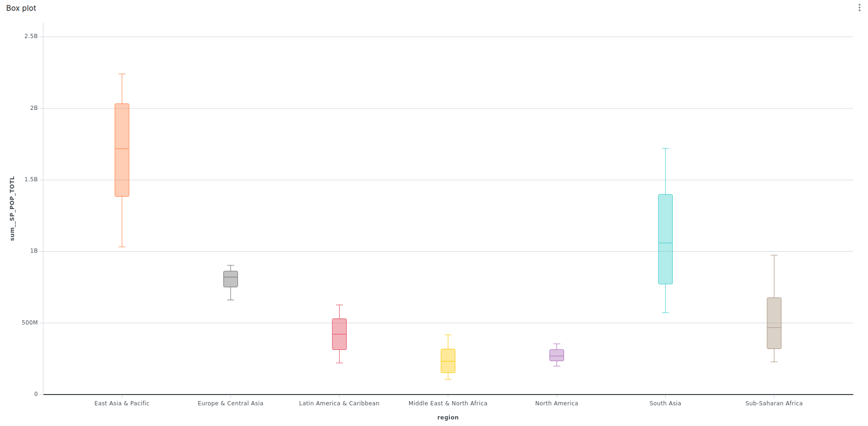Click the Europe & Central Asia axis label
Screen dimensions: 868x426
230,403
